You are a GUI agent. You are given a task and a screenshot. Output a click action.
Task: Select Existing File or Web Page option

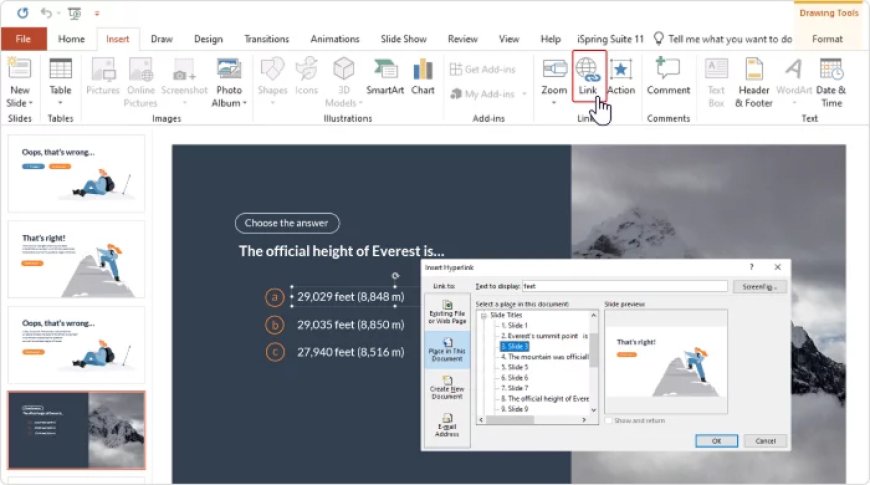pos(447,311)
